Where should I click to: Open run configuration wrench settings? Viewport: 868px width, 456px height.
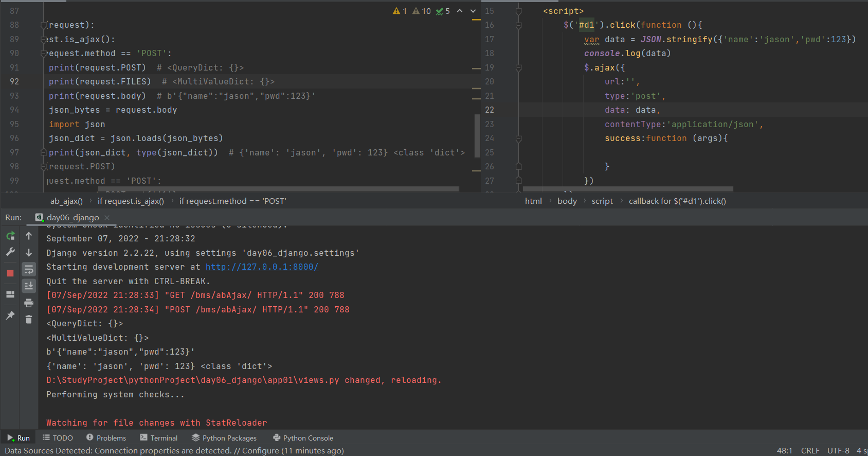[x=10, y=252]
